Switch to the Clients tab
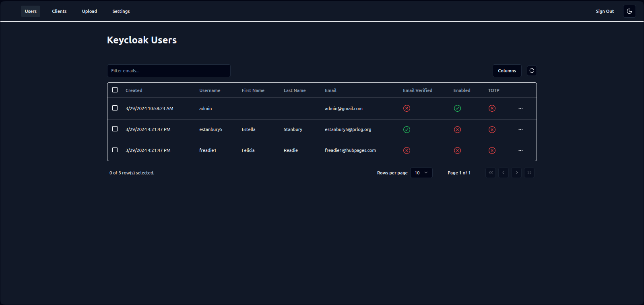This screenshot has height=305, width=644. click(x=59, y=11)
